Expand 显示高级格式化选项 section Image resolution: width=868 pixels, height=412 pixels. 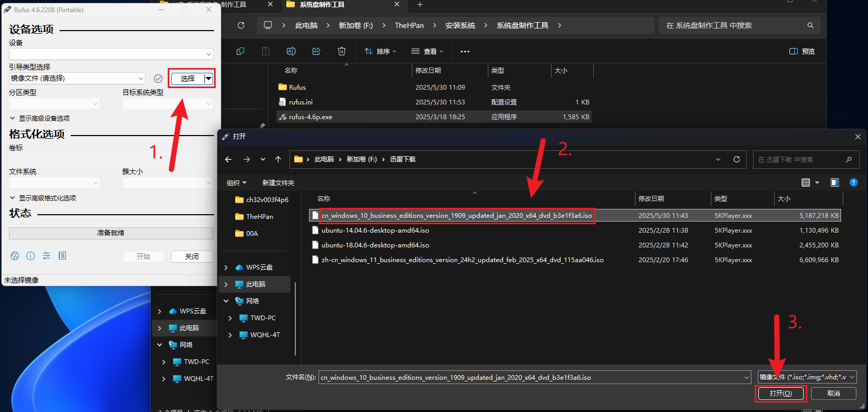coord(43,198)
